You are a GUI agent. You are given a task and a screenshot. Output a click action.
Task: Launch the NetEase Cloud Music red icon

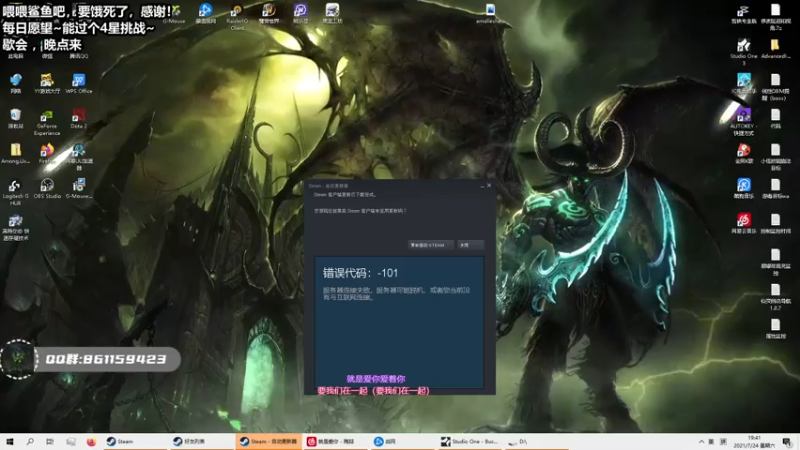(x=743, y=223)
